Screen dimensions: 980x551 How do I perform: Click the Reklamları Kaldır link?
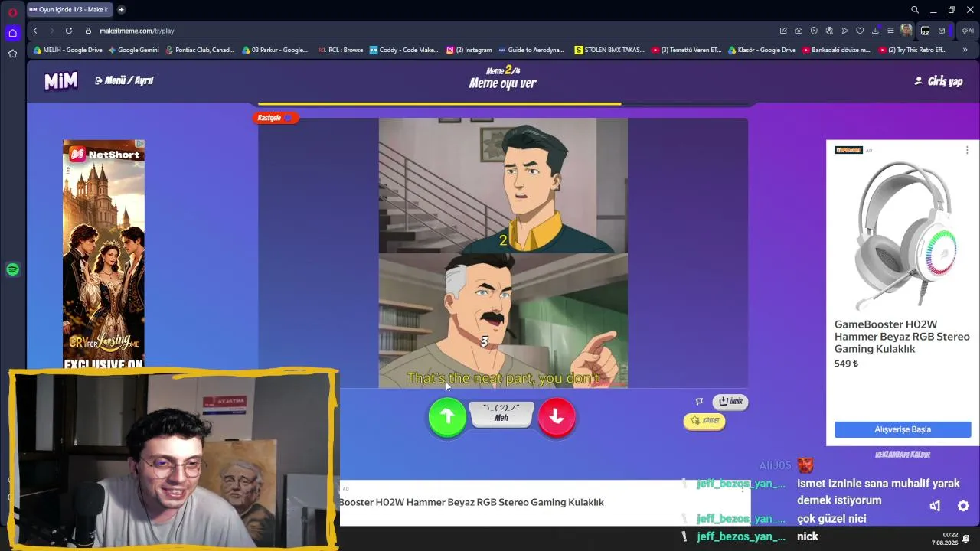[902, 455]
